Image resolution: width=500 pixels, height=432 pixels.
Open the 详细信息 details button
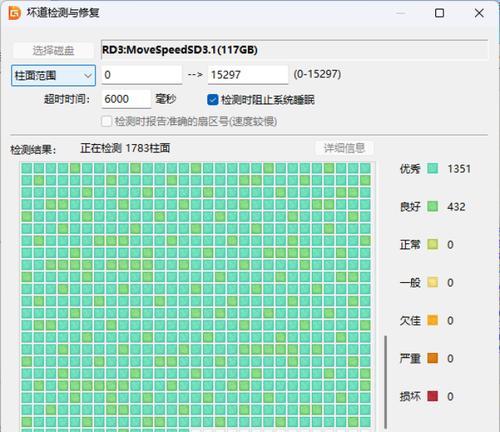point(344,148)
